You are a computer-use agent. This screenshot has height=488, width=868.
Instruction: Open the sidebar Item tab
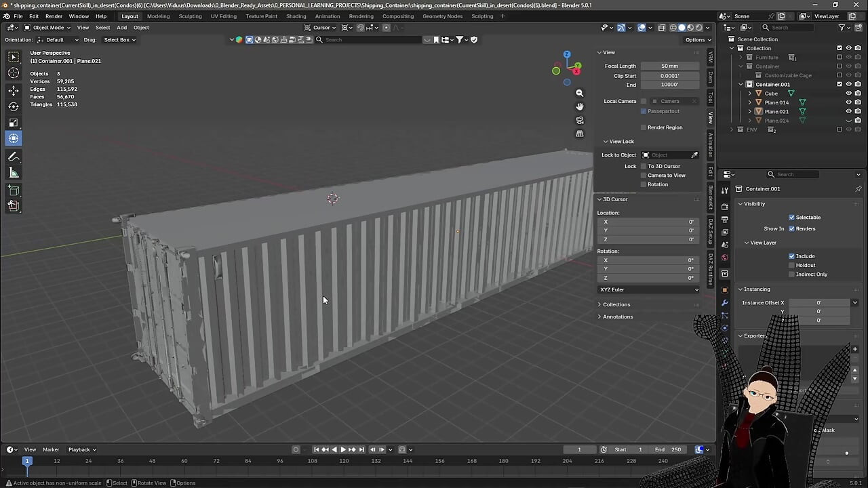tap(711, 77)
